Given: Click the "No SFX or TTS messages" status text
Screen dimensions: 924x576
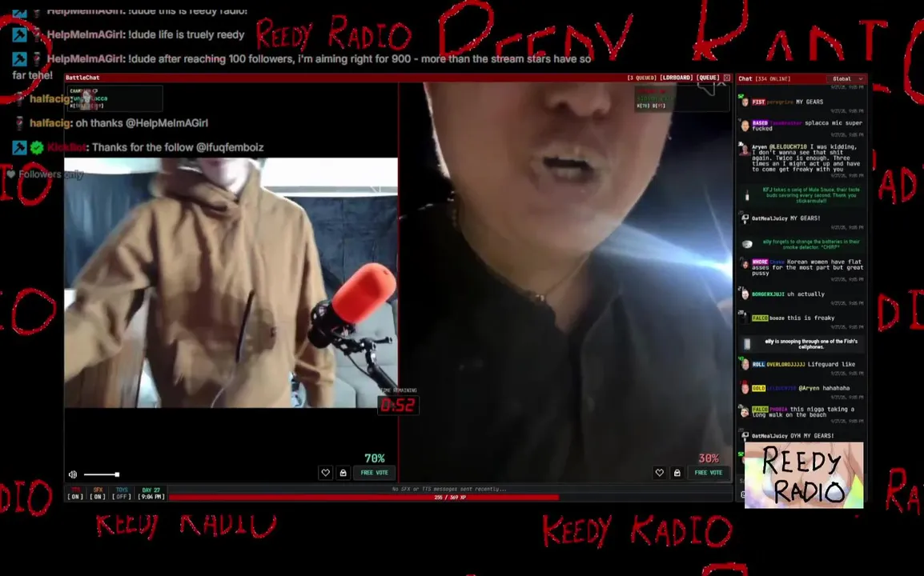Looking at the screenshot, I should click(449, 489).
